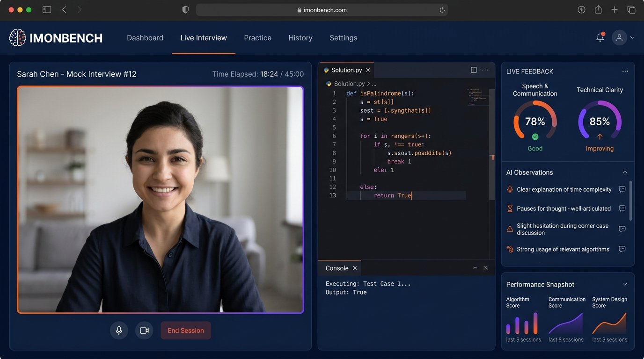Expand the account menu chevron

632,38
